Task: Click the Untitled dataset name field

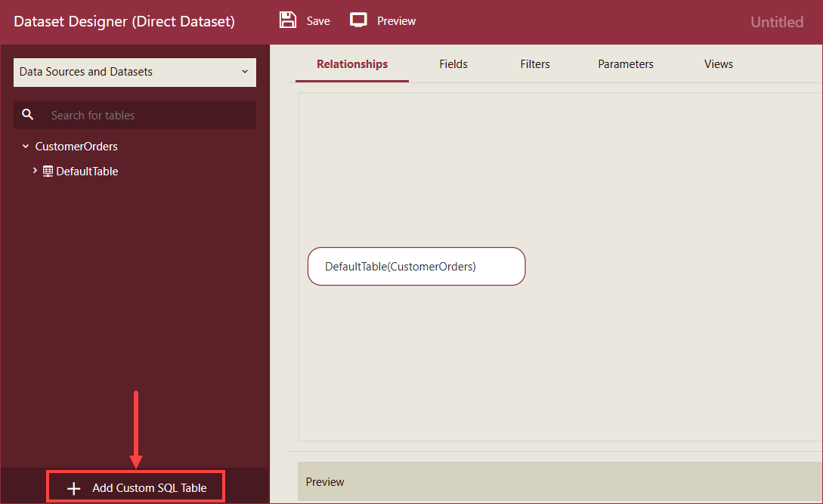Action: pos(777,22)
